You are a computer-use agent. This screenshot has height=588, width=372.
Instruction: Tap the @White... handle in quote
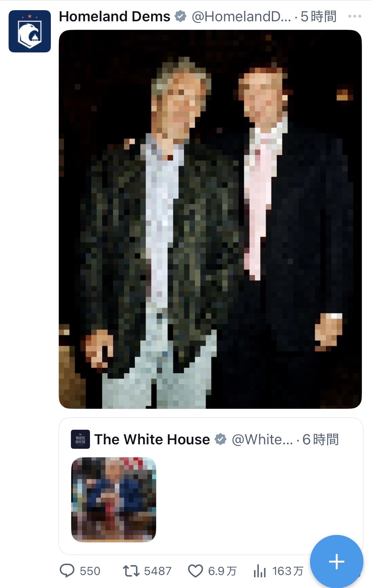pos(262,439)
